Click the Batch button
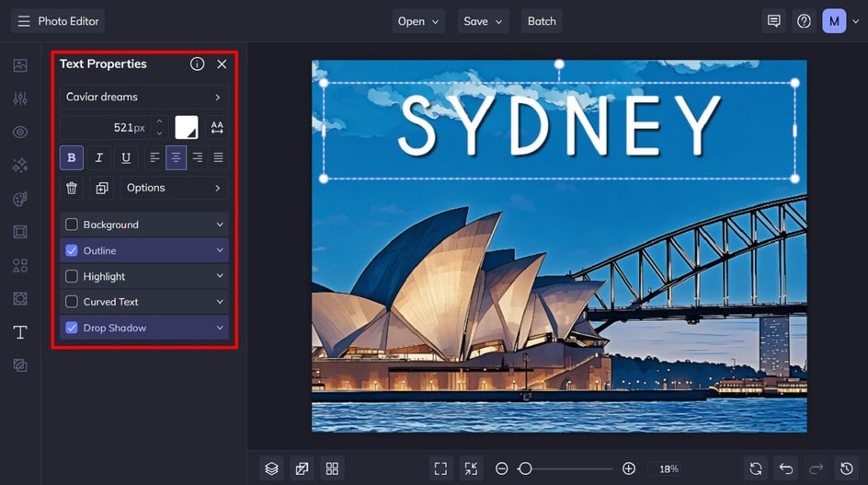This screenshot has width=868, height=485. pos(542,21)
